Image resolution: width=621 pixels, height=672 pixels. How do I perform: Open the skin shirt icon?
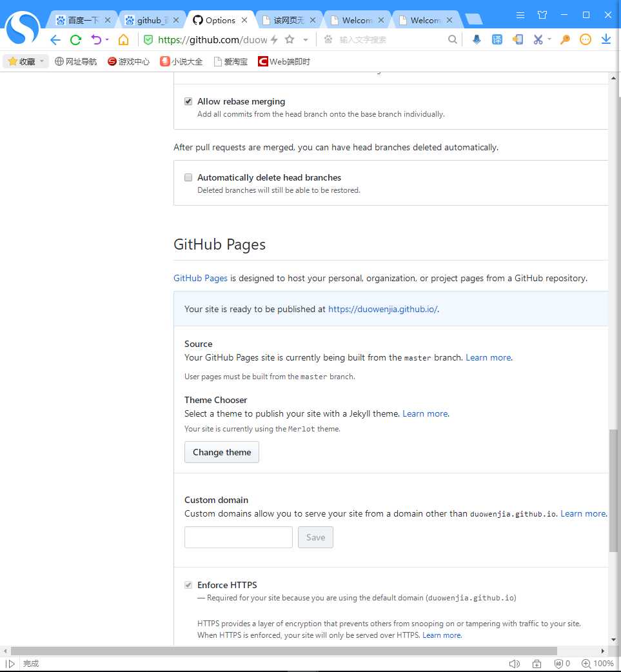(542, 15)
